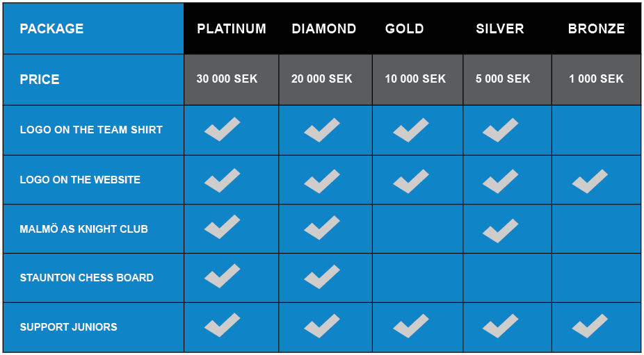Click Bronze checkmark for Support Juniors
644x355 pixels.
(x=590, y=326)
